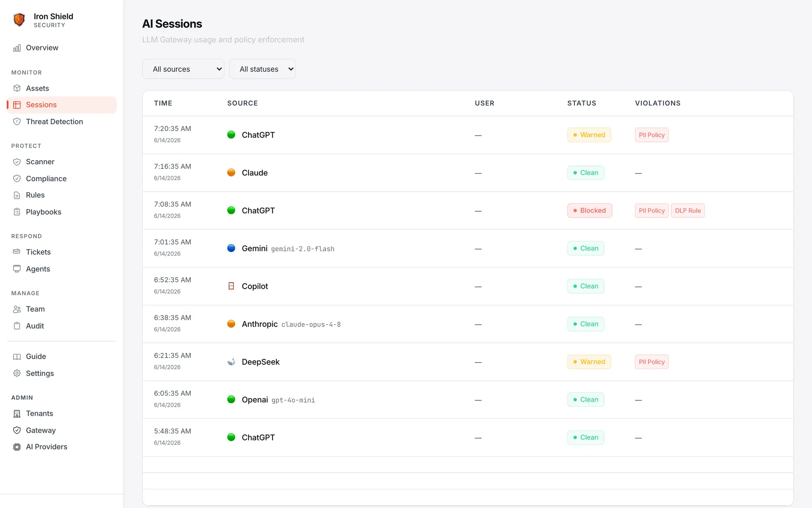Click the gemini-2.0-flash model label
812x508 pixels.
point(303,249)
